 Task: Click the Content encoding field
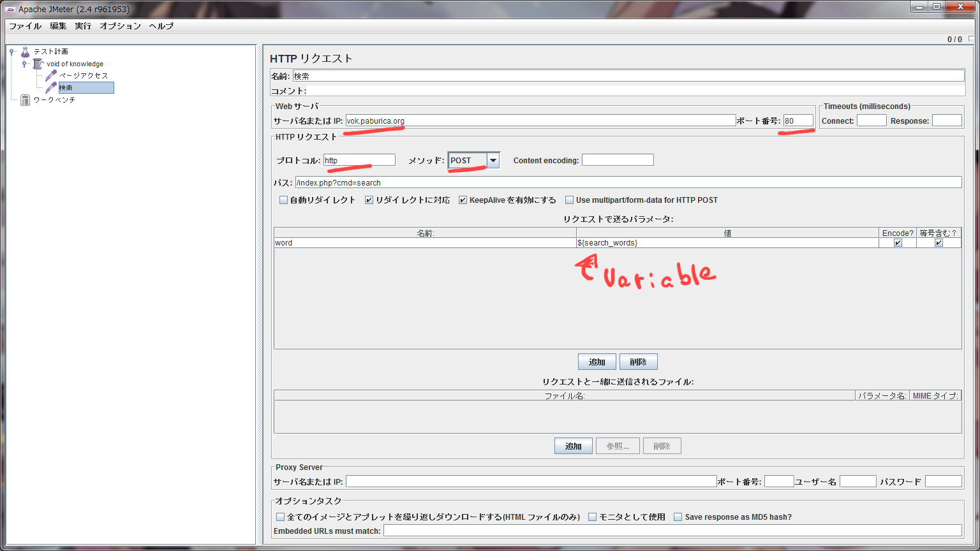618,160
